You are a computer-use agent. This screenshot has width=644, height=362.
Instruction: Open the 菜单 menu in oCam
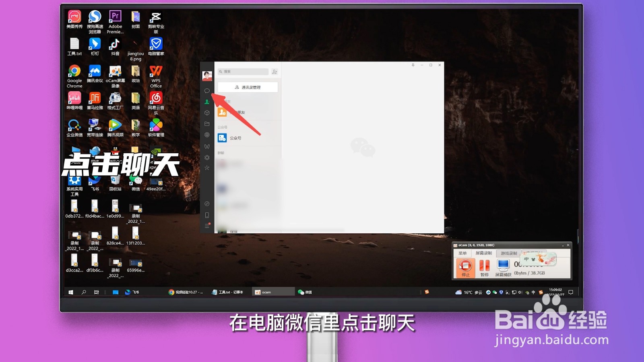462,253
